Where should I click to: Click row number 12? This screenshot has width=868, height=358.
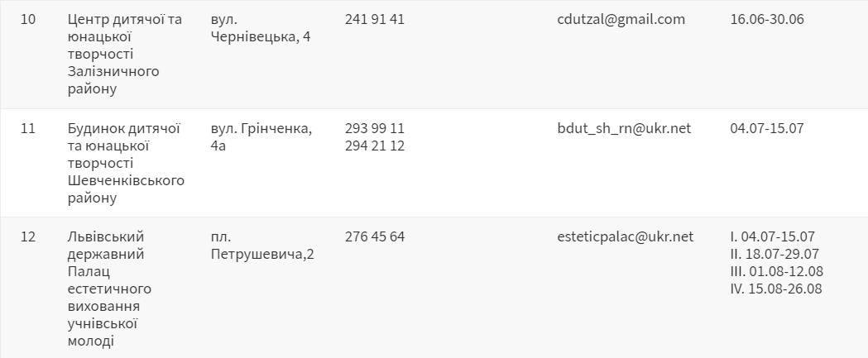pyautogui.click(x=27, y=236)
